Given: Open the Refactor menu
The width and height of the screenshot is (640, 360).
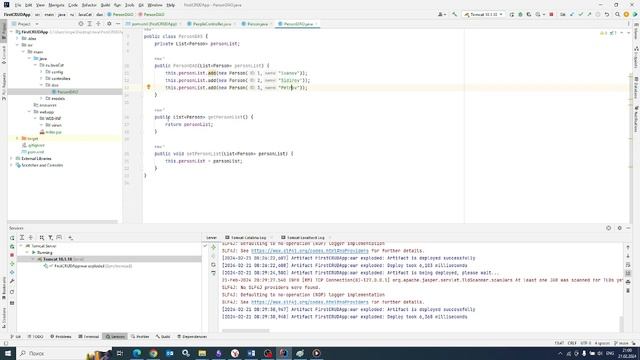Looking at the screenshot, I should (89, 5).
